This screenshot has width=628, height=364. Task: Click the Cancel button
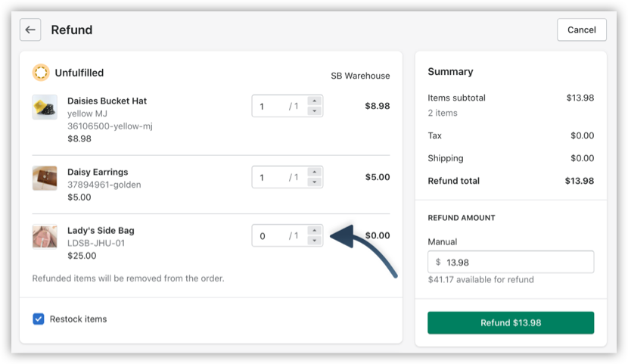[x=582, y=30]
